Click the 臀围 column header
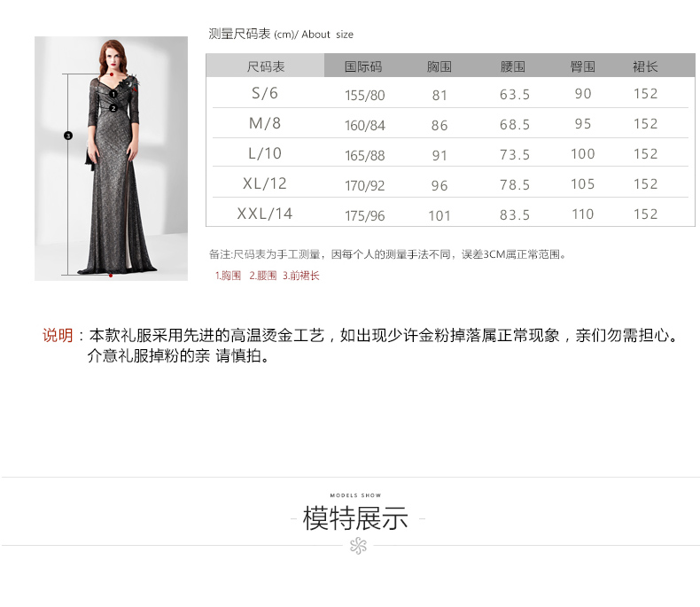This screenshot has height=607, width=700. [582, 66]
